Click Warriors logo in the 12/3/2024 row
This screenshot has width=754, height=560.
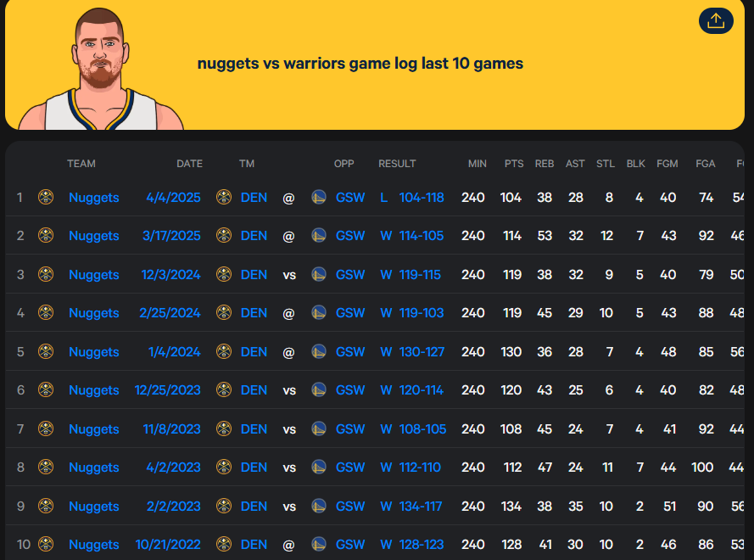click(x=319, y=274)
